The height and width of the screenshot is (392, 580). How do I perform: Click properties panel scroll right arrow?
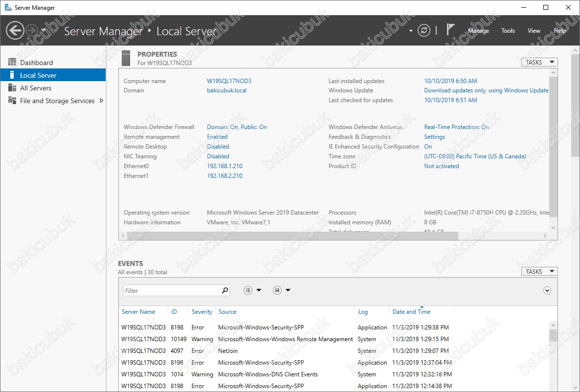545,236
